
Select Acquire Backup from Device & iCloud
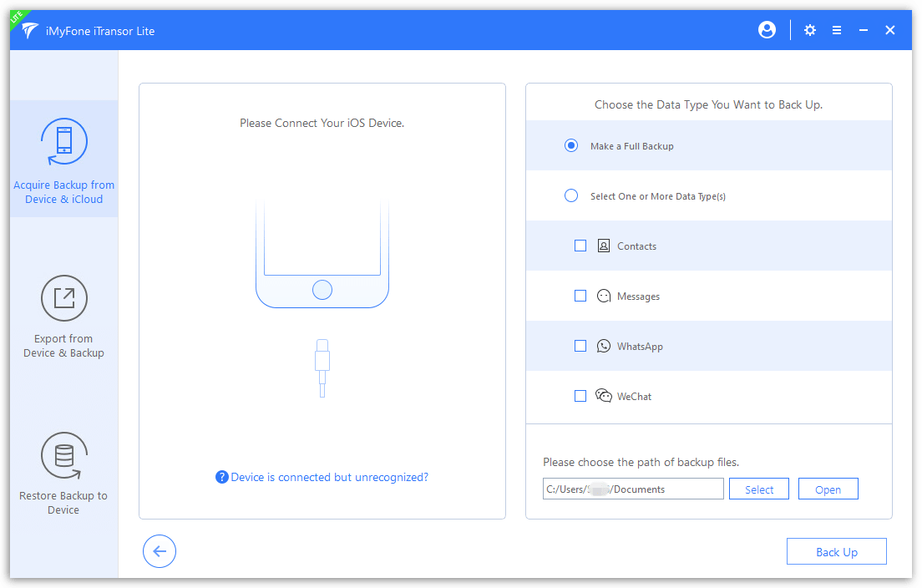tap(64, 159)
